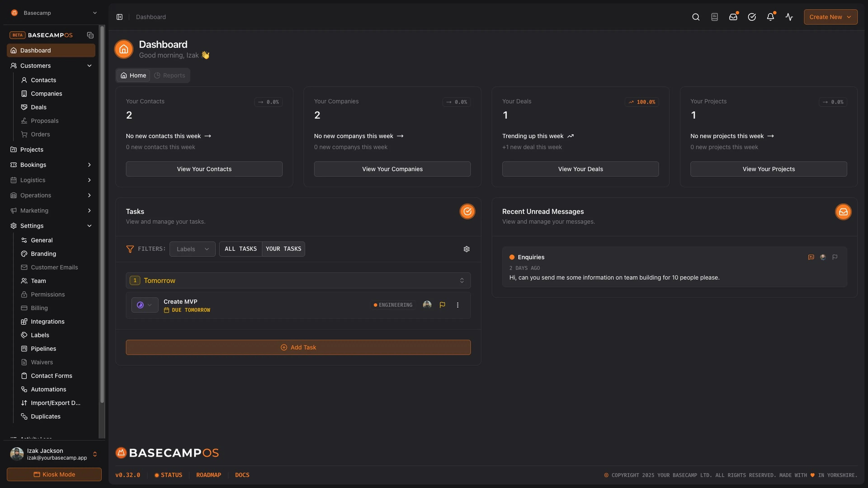Open task list settings gear
This screenshot has height=488, width=868.
coord(466,249)
